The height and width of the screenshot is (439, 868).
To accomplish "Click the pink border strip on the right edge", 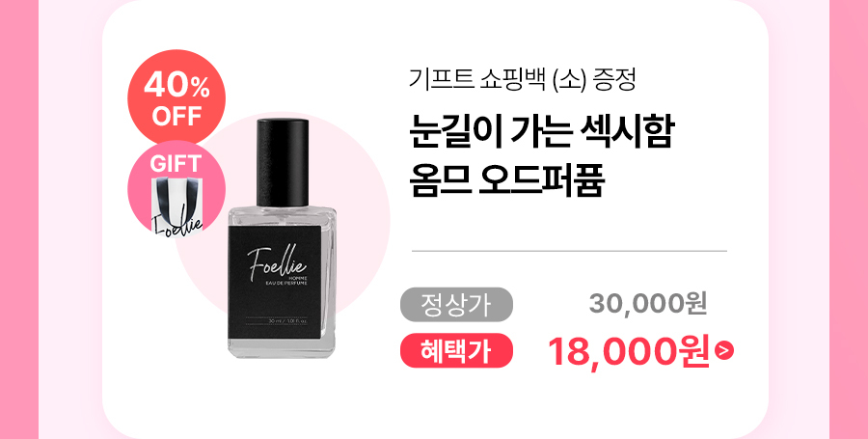I will (849, 219).
